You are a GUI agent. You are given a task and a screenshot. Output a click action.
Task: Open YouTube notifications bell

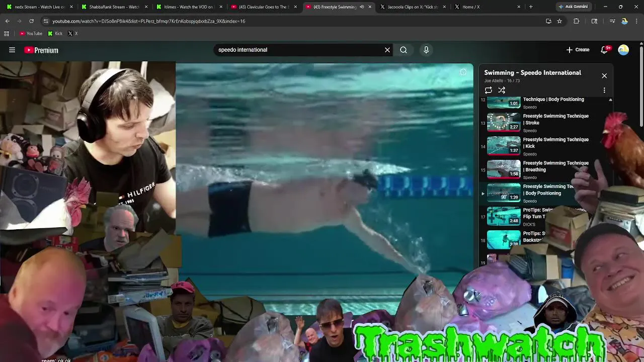point(605,50)
